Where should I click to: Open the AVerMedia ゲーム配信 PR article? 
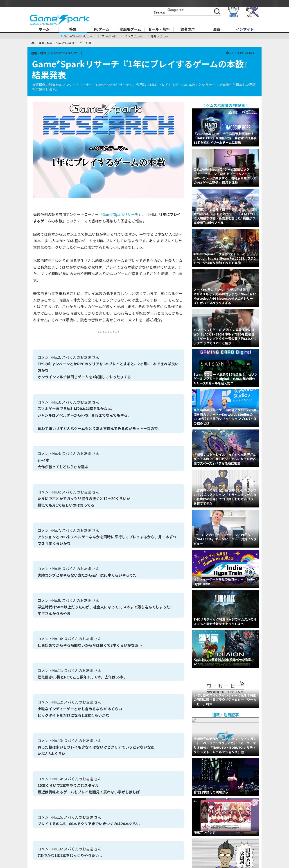click(x=225, y=167)
